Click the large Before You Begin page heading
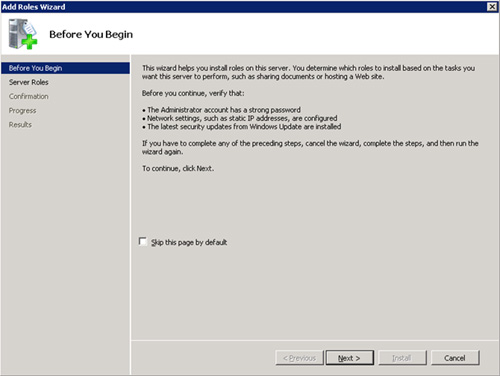The image size is (500, 376). tap(91, 34)
